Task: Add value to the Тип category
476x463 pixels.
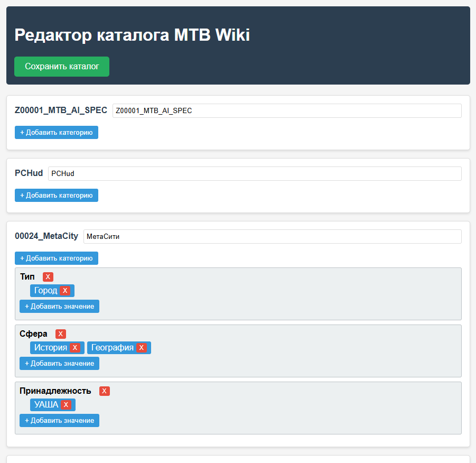Action: [x=60, y=306]
